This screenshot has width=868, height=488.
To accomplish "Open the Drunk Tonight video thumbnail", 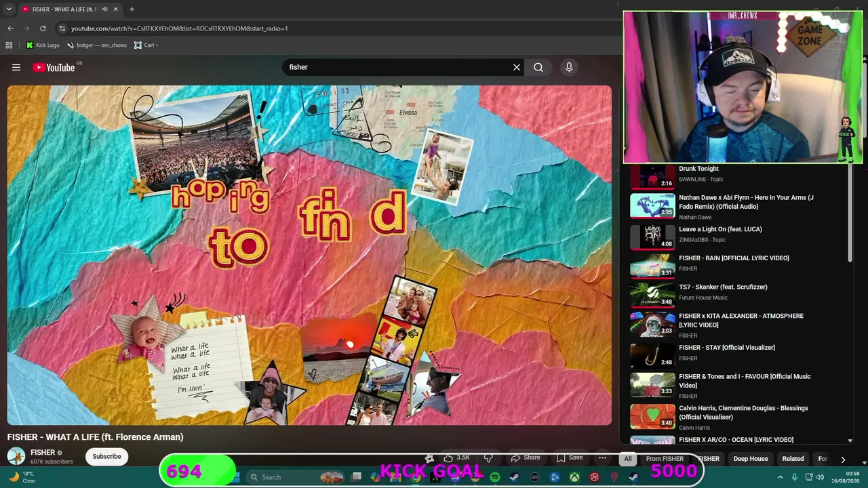I will [x=652, y=176].
